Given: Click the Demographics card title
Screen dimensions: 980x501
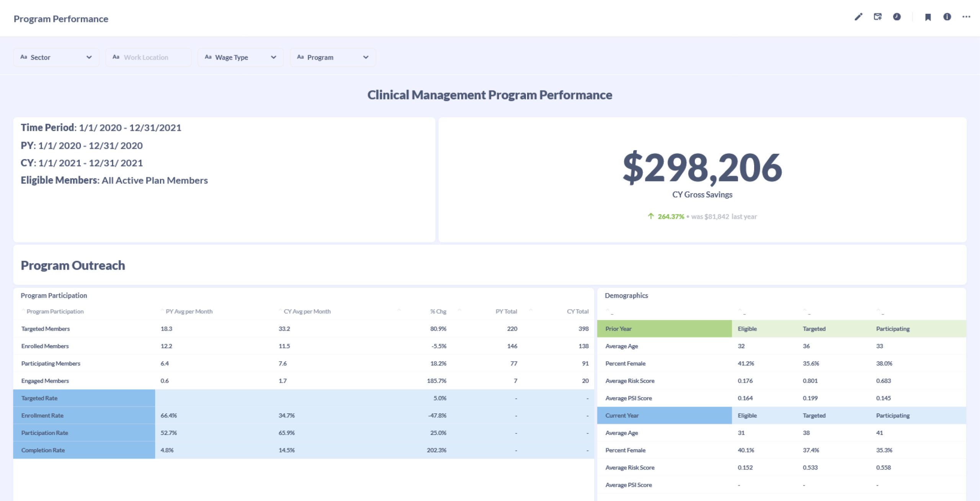Looking at the screenshot, I should point(626,296).
